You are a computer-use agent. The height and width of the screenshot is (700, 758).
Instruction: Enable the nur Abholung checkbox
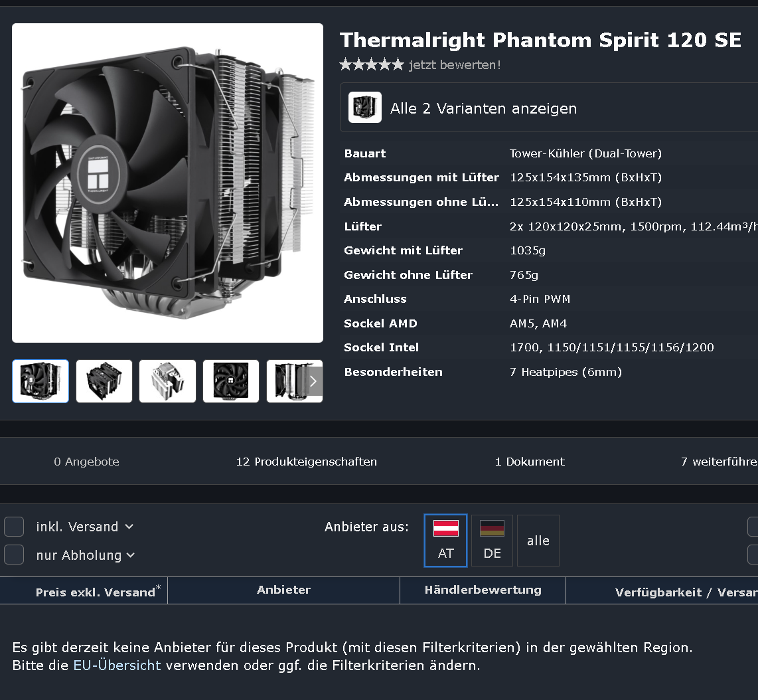coord(14,555)
